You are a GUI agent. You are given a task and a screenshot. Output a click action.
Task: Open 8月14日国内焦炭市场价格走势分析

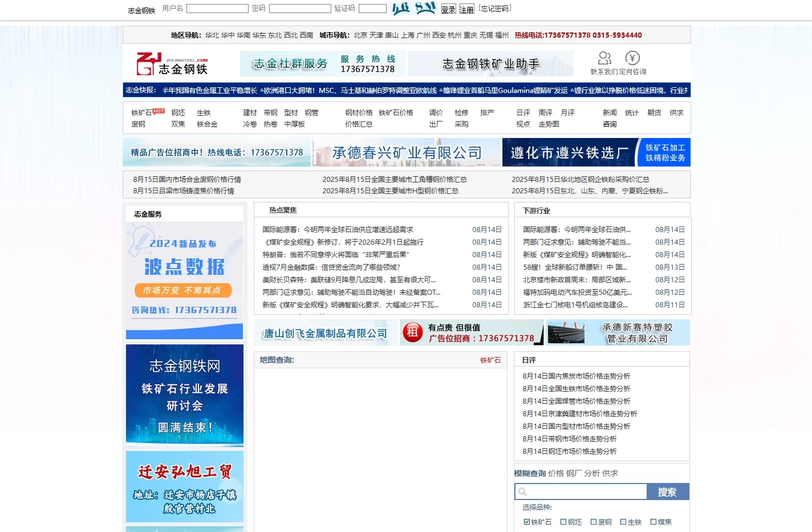point(576,376)
